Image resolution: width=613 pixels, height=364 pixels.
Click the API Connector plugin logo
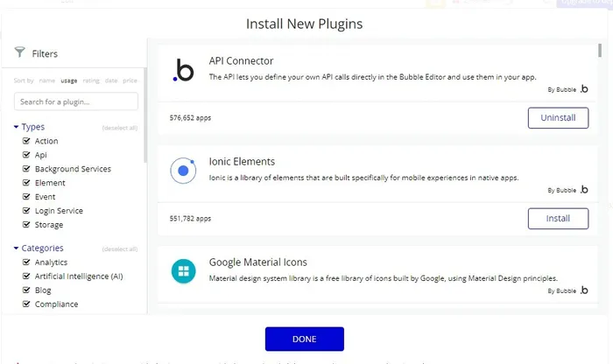coord(184,71)
